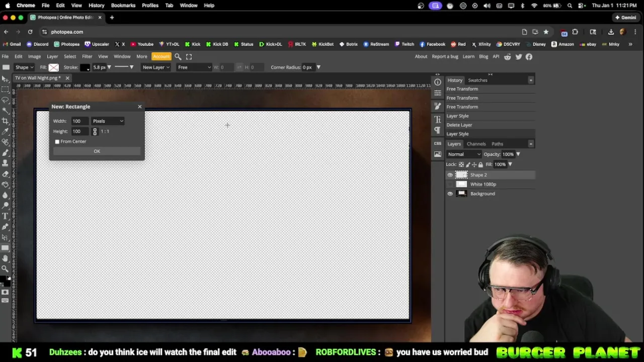Show the White 1080p layer
The height and width of the screenshot is (362, 644).
pyautogui.click(x=450, y=185)
